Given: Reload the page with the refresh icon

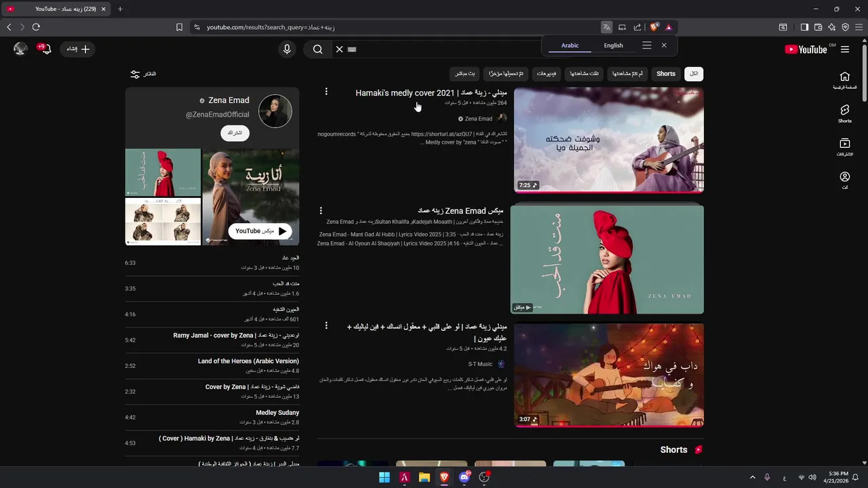Looking at the screenshot, I should tap(36, 27).
